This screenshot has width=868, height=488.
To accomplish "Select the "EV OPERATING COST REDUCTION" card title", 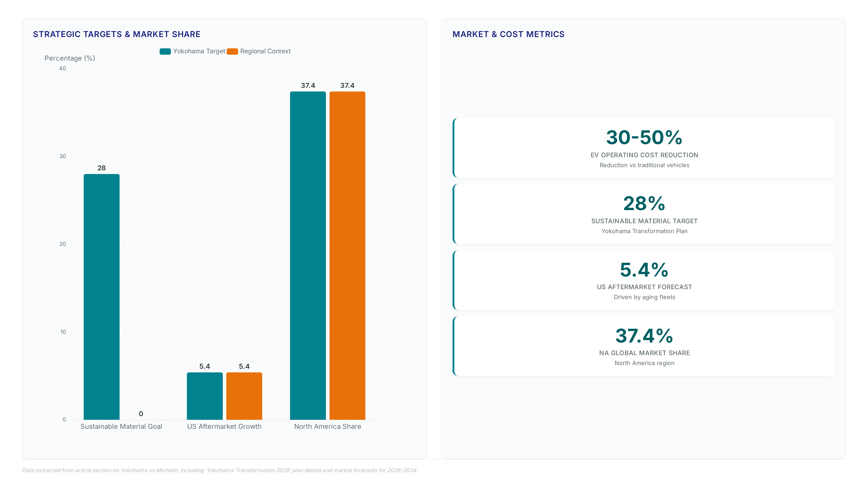I will click(644, 155).
